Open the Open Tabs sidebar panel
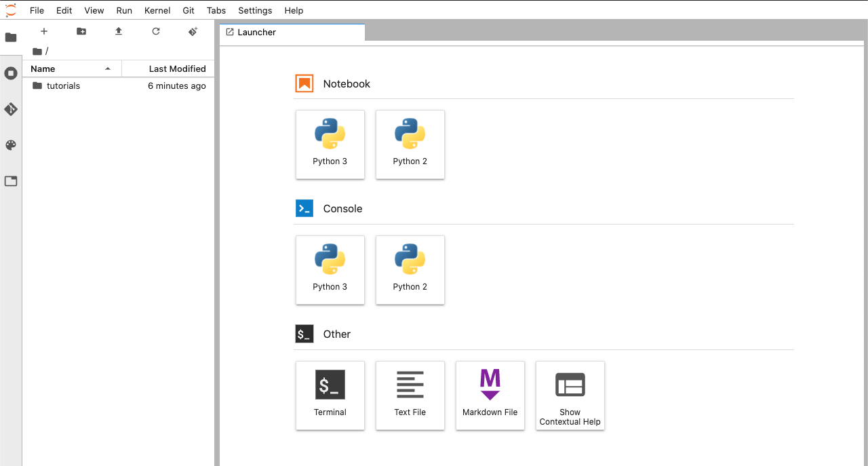The image size is (868, 466). click(11, 181)
